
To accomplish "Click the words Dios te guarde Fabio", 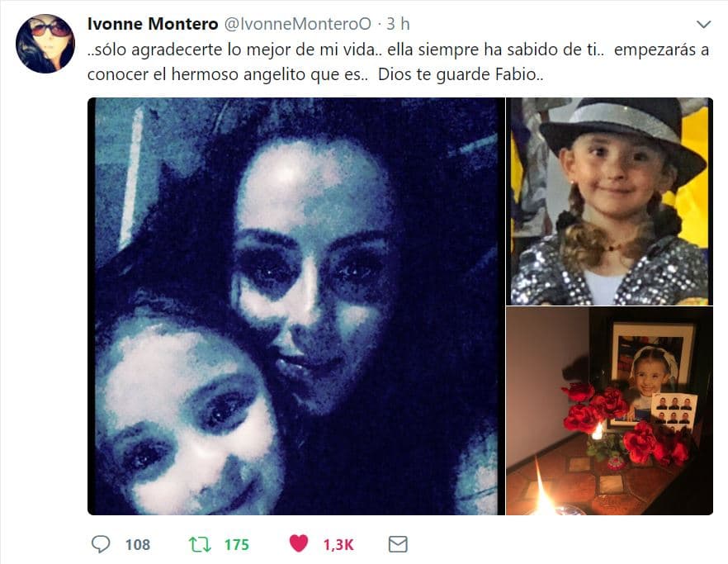I will (460, 74).
